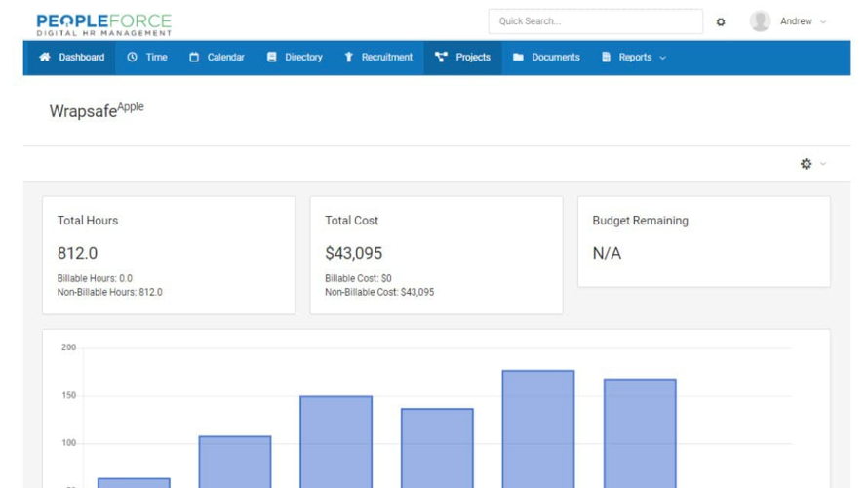Open settings gear beside search box
The image size is (868, 488).
[x=721, y=21]
